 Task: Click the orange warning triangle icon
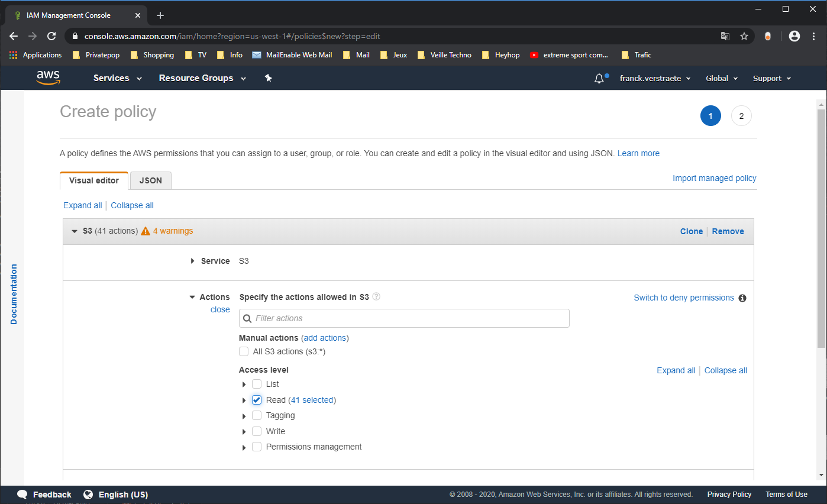[146, 231]
